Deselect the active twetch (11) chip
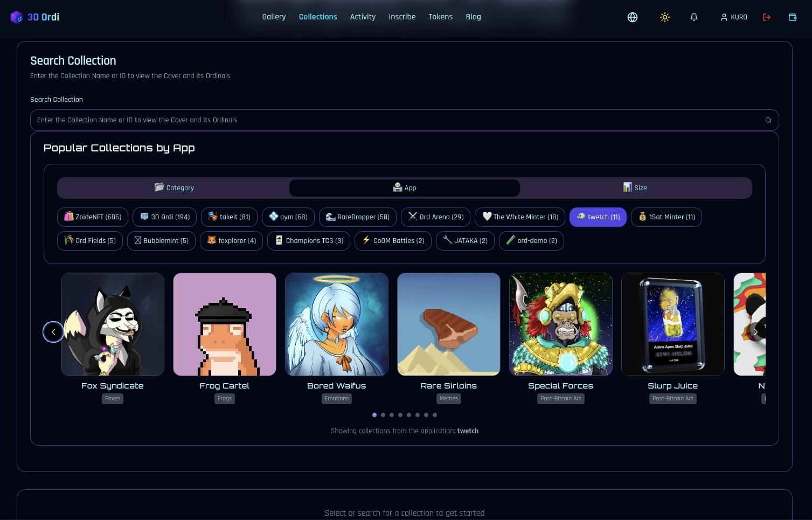Image resolution: width=812 pixels, height=520 pixels. tap(598, 217)
